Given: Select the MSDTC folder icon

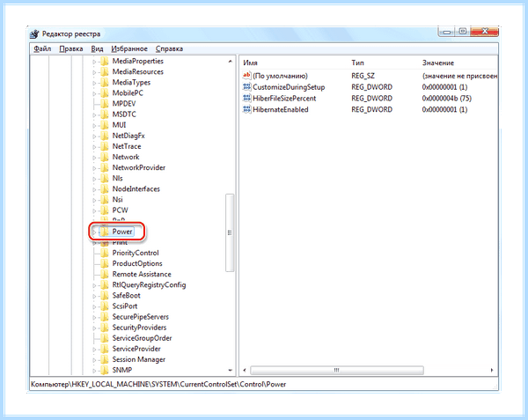Looking at the screenshot, I should (105, 114).
